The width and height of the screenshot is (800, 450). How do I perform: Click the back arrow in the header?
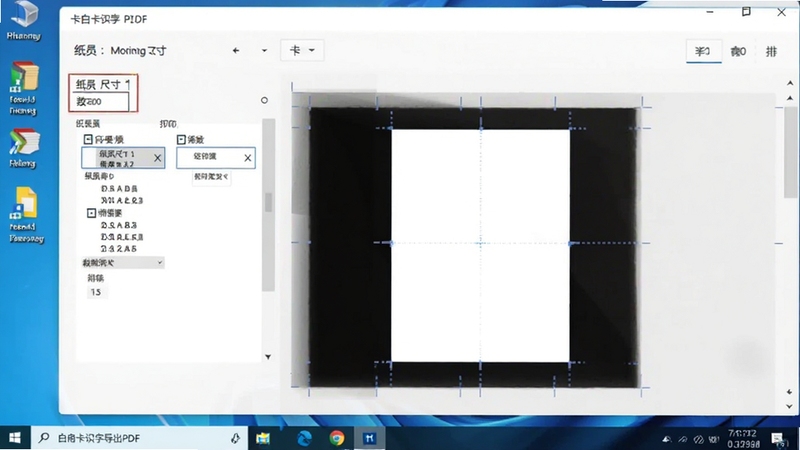pyautogui.click(x=236, y=51)
